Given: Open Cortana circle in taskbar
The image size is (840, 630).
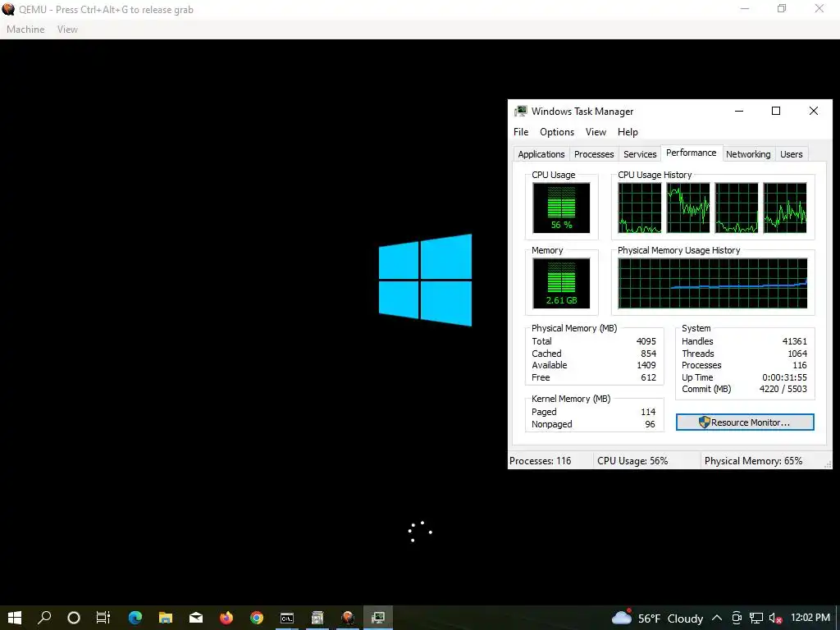Looking at the screenshot, I should [74, 618].
